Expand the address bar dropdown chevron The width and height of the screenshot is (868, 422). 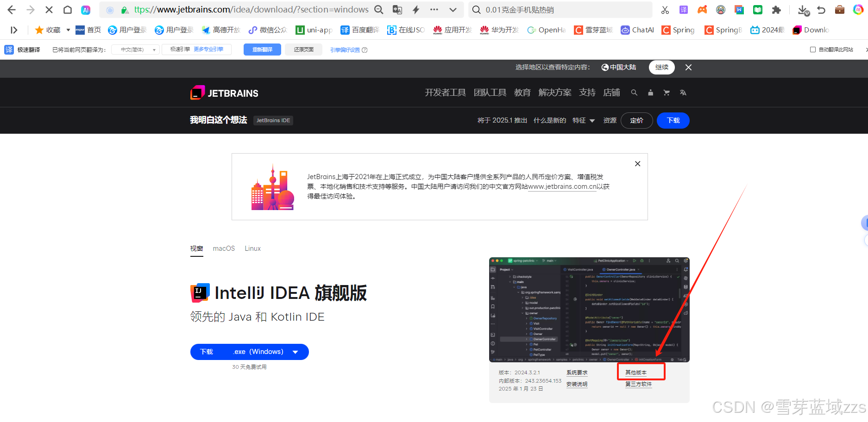point(453,10)
